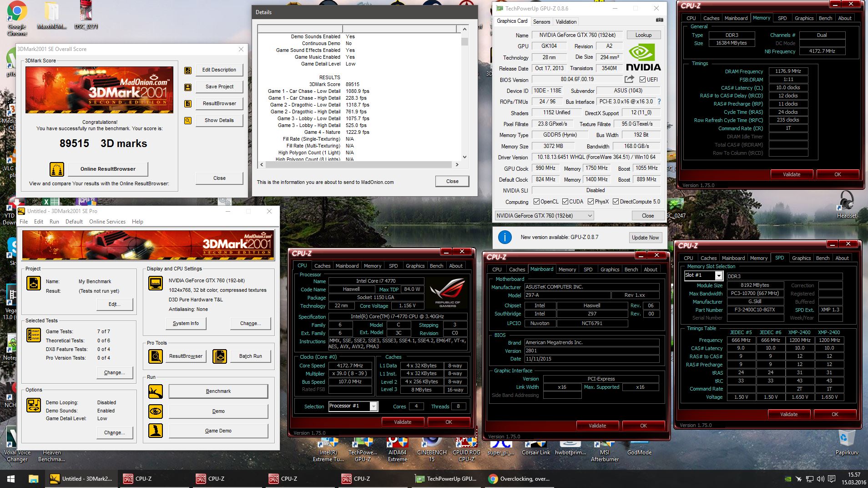
Task: Open the GPU selection dropdown in GPU-Z
Action: click(544, 216)
